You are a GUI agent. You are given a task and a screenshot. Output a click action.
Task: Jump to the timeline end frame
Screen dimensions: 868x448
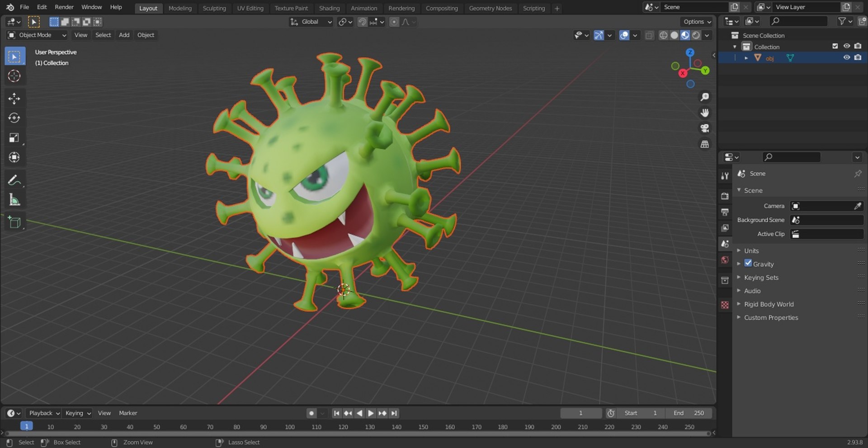[x=394, y=413]
